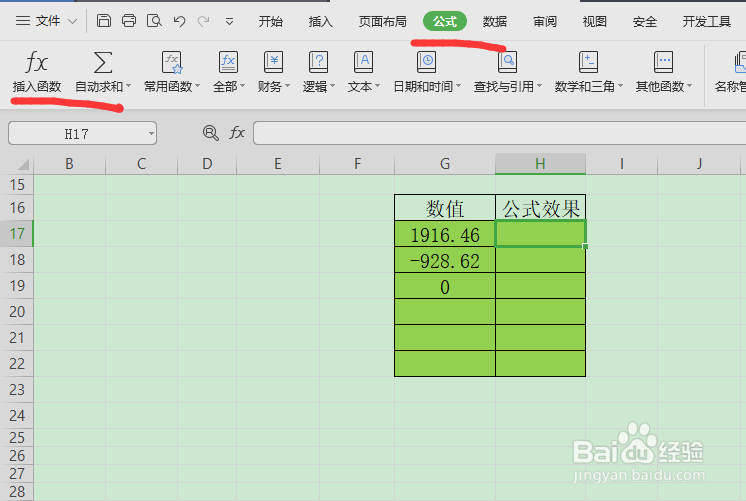The image size is (746, 501).
Task: Click inside the formula bar input
Action: pyautogui.click(x=500, y=133)
